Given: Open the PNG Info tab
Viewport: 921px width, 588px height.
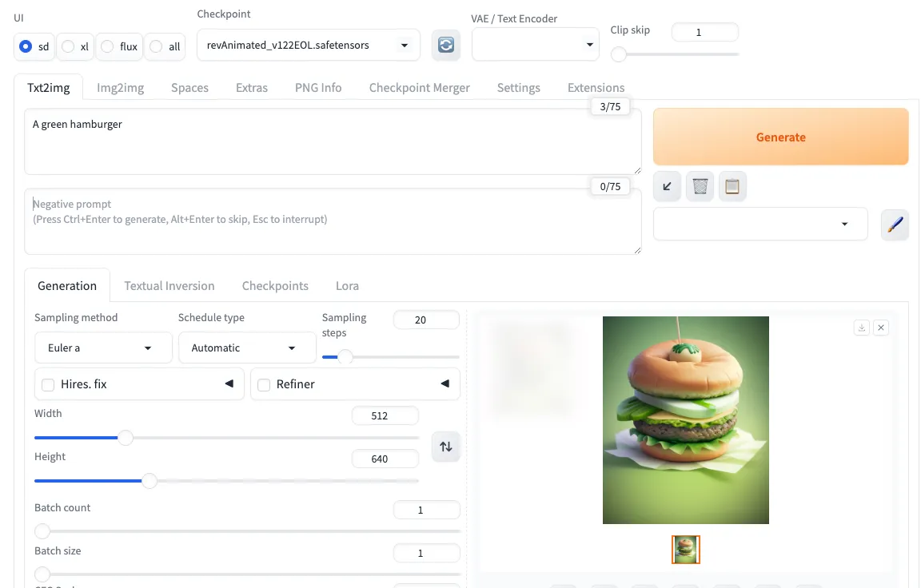Looking at the screenshot, I should [x=318, y=88].
